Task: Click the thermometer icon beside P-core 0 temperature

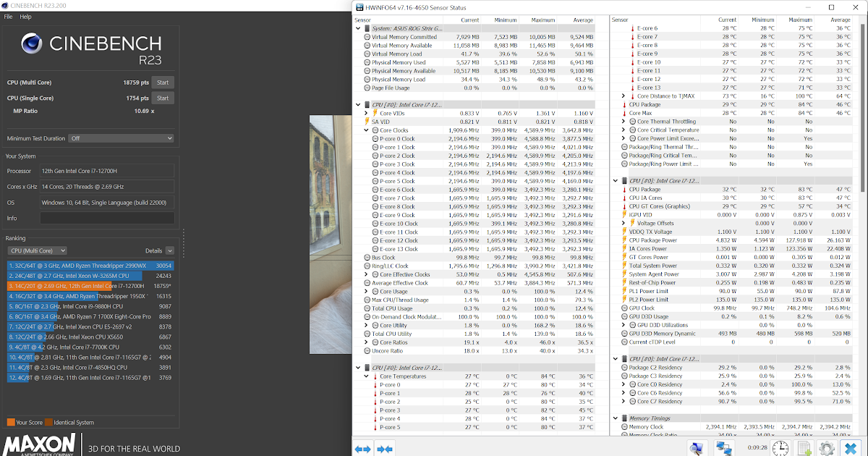Action: (375, 384)
